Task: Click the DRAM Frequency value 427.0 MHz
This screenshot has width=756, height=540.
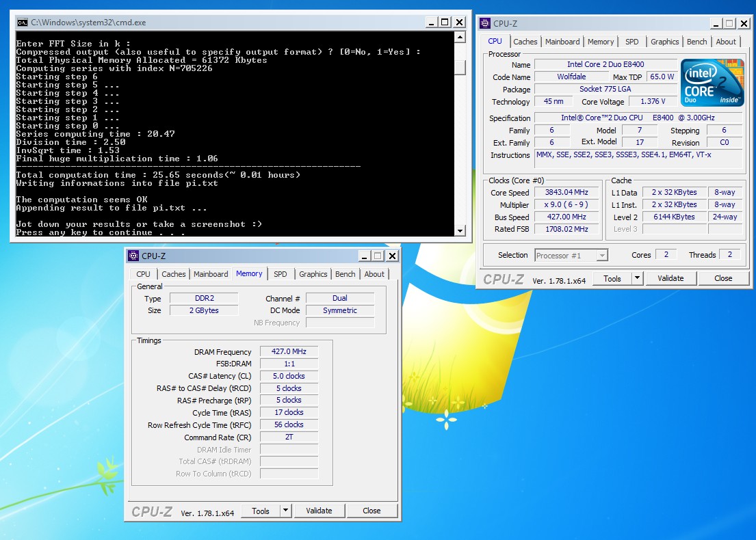Action: pos(289,351)
